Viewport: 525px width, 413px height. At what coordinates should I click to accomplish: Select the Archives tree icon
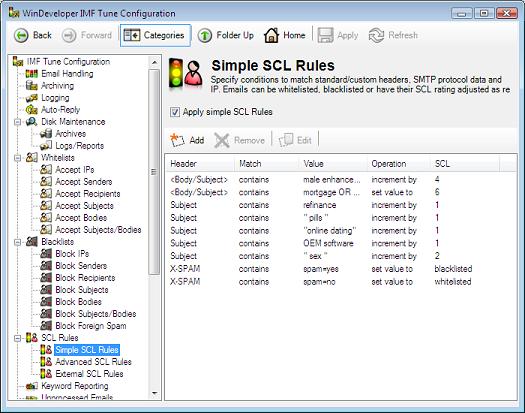[46, 134]
